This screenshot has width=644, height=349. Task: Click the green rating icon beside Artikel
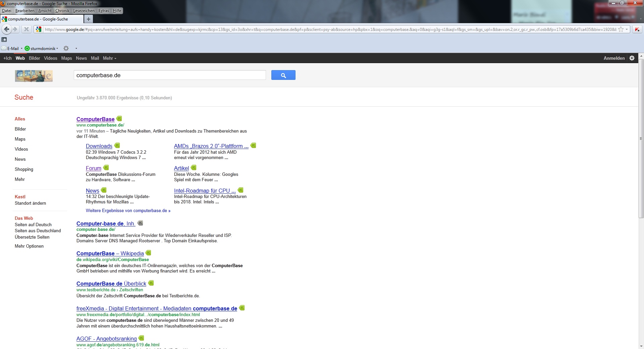click(194, 167)
